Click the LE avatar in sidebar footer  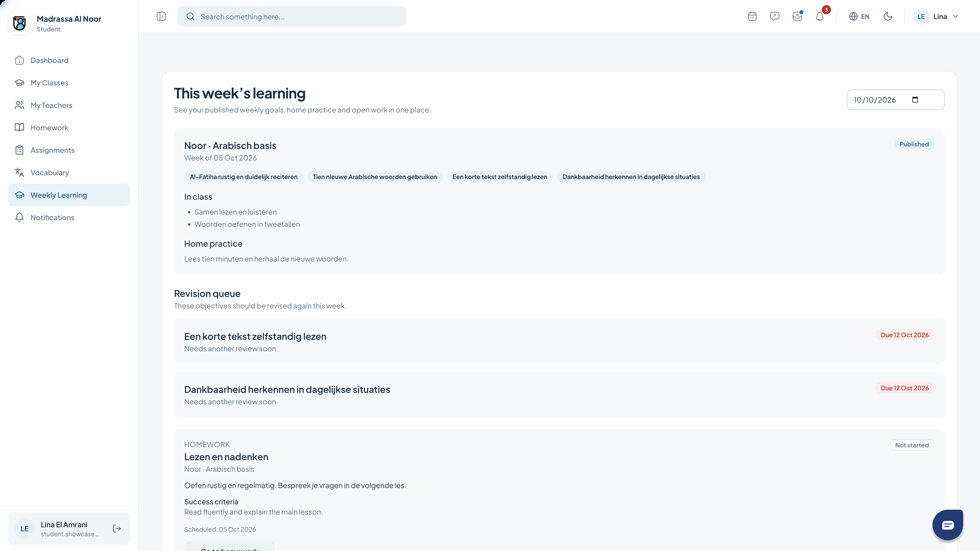[24, 529]
